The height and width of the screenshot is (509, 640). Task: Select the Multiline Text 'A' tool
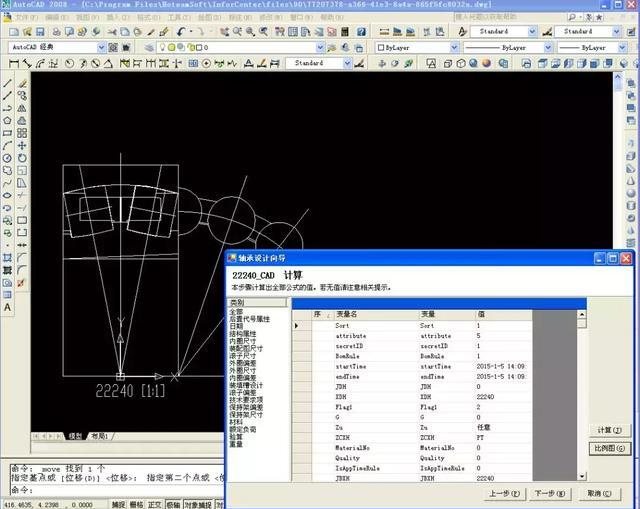pos(7,309)
